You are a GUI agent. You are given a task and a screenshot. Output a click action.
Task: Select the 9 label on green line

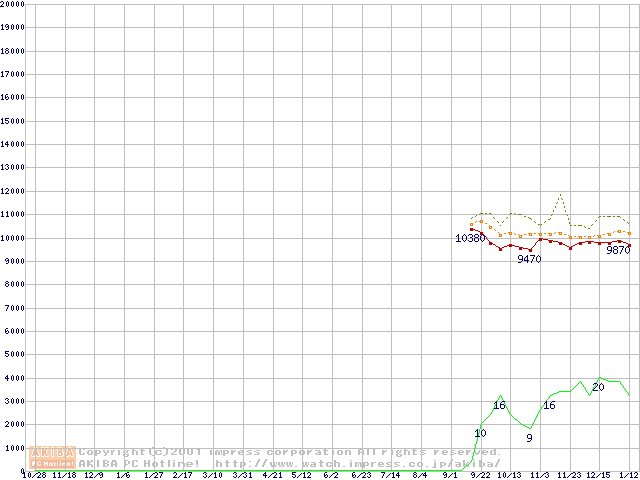(x=529, y=438)
